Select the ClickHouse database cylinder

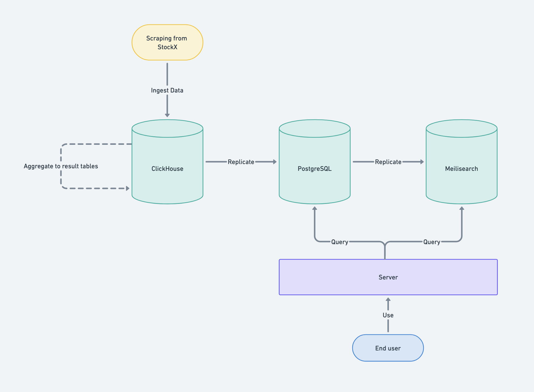(x=167, y=162)
